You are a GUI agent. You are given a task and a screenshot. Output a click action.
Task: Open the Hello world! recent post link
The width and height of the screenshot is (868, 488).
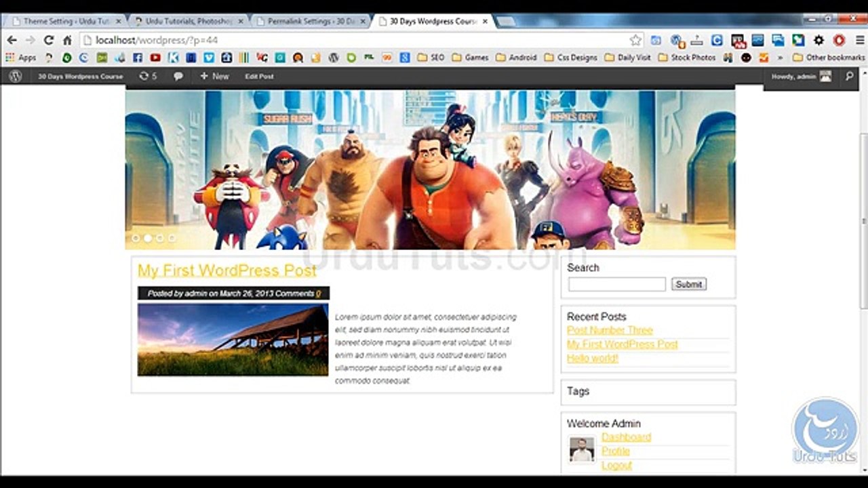click(593, 358)
